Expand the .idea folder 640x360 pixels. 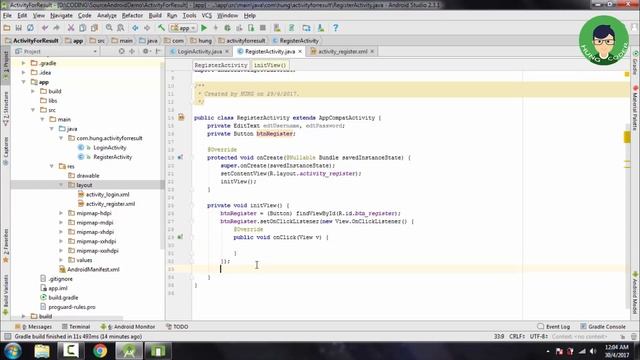pyautogui.click(x=24, y=73)
